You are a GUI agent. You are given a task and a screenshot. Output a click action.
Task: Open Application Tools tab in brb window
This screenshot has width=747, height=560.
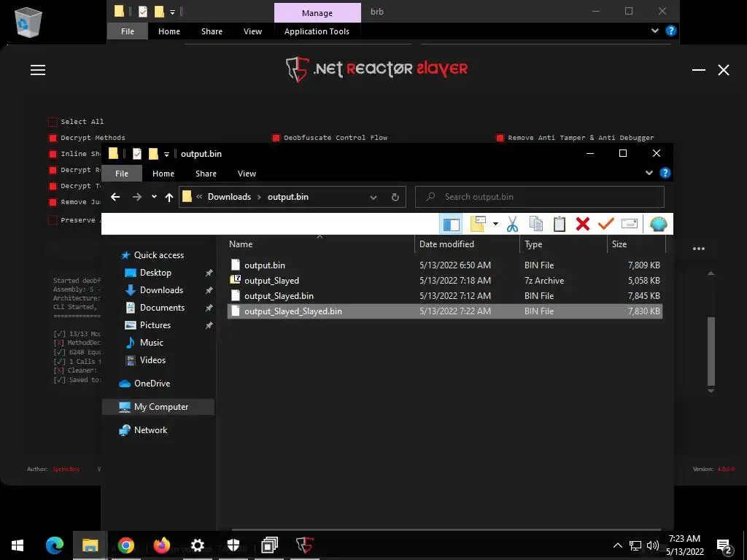(317, 31)
